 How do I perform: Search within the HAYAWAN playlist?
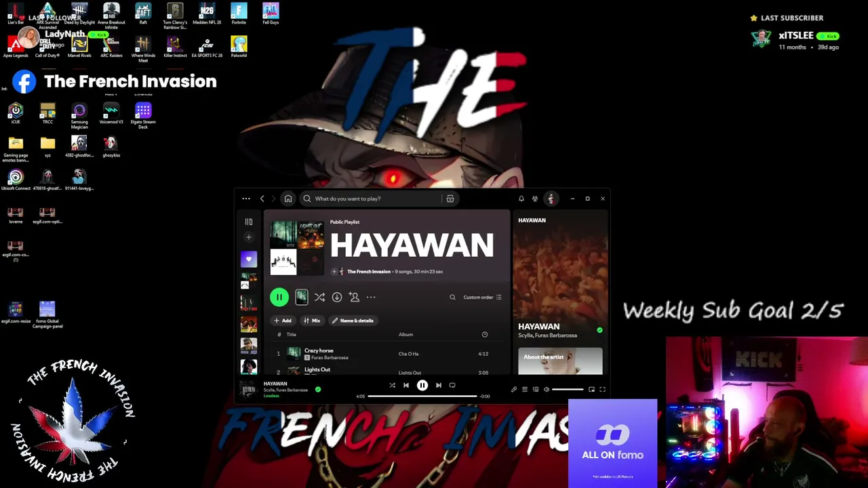point(452,297)
